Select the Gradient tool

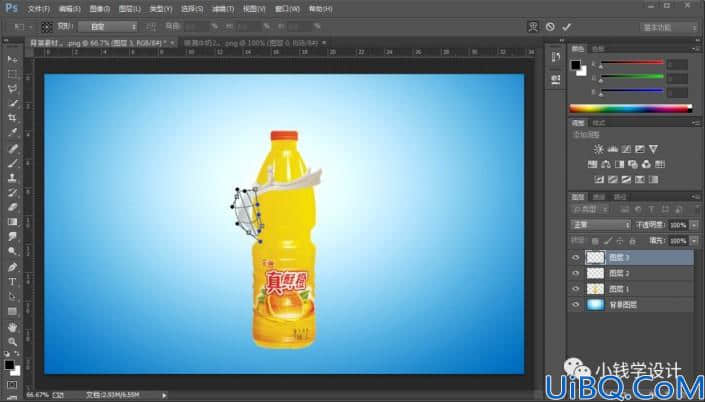point(12,222)
